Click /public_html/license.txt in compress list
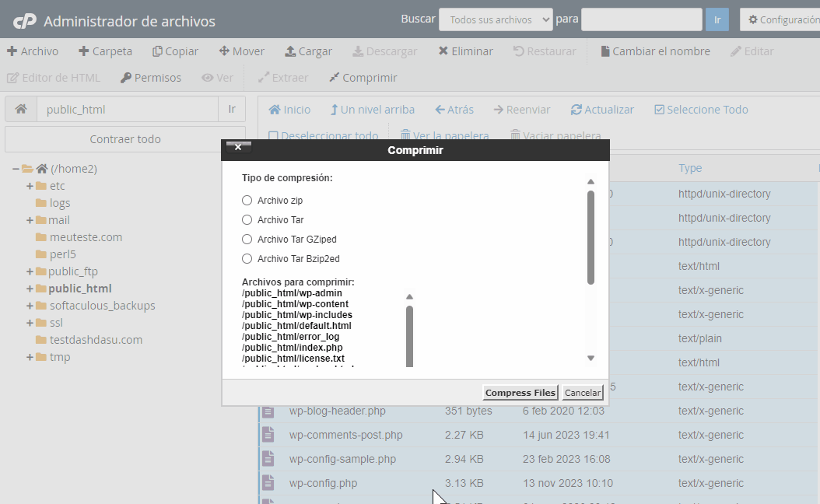The image size is (820, 504). pos(293,359)
